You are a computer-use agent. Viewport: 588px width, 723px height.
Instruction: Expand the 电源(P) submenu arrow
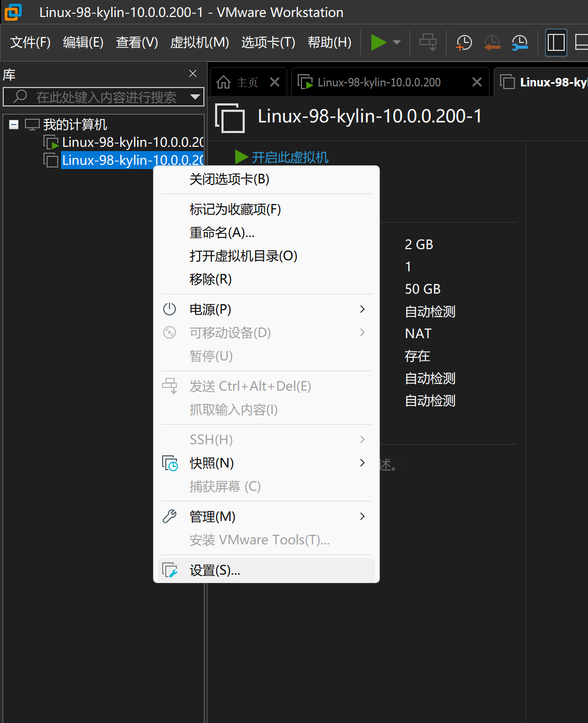pos(362,309)
